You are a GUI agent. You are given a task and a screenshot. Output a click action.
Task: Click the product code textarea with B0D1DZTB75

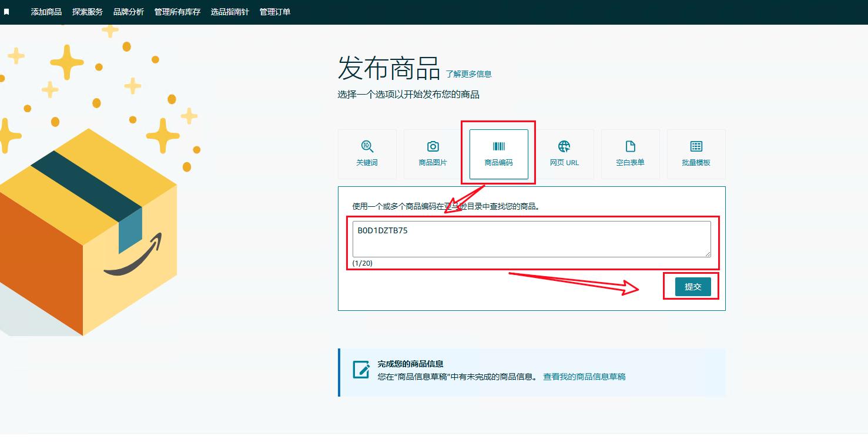pyautogui.click(x=531, y=239)
